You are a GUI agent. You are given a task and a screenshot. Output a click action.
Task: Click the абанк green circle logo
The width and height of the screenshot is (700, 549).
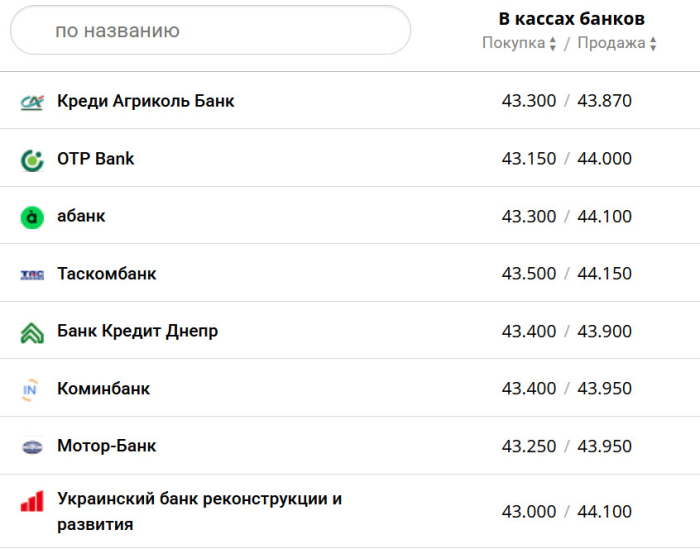(x=32, y=218)
